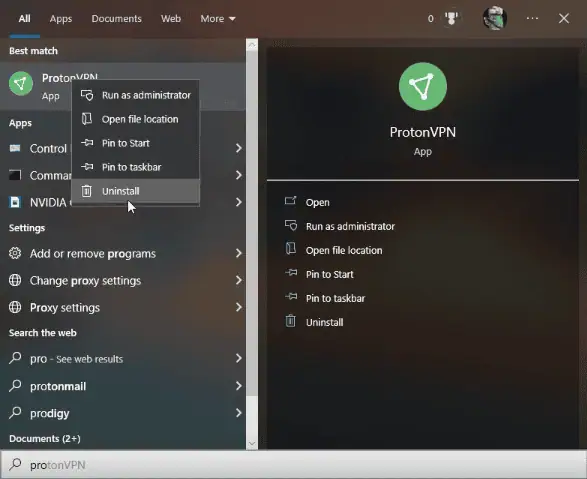Click the results list scrollbar thumb

pyautogui.click(x=252, y=223)
